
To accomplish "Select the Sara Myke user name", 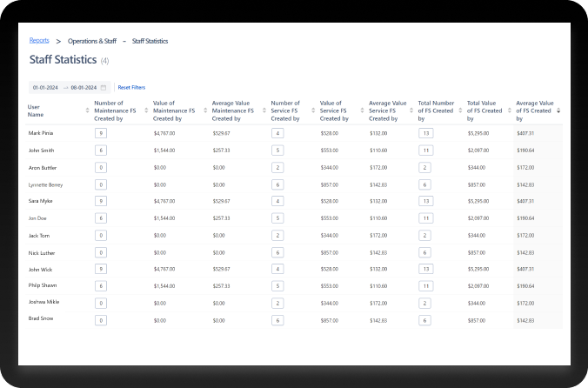I will [x=41, y=201].
